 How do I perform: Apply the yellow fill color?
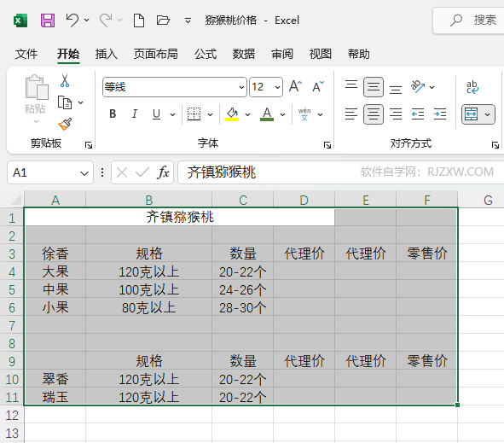point(232,114)
